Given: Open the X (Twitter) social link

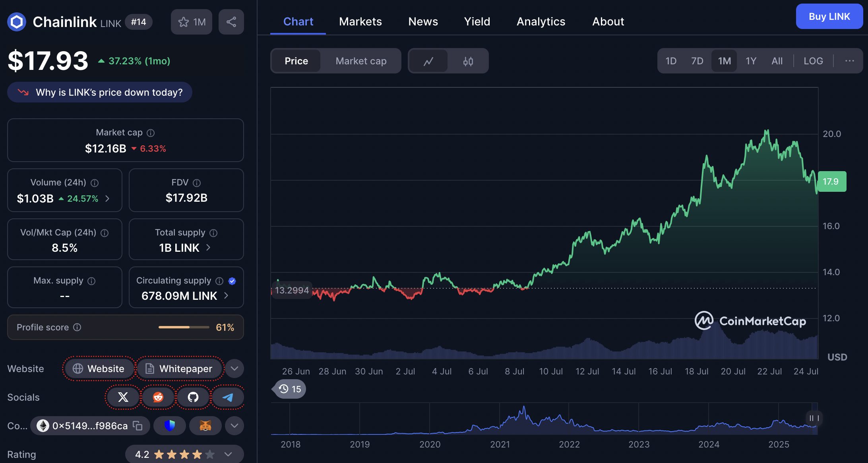Looking at the screenshot, I should click(123, 397).
